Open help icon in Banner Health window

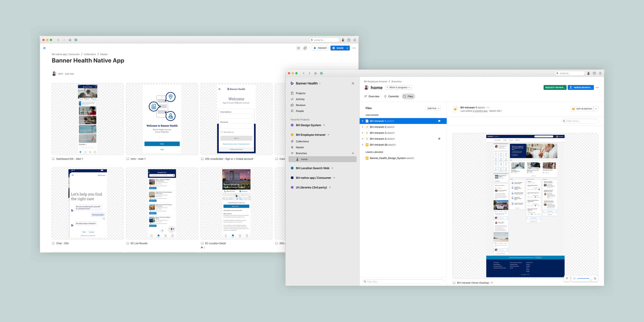click(594, 73)
